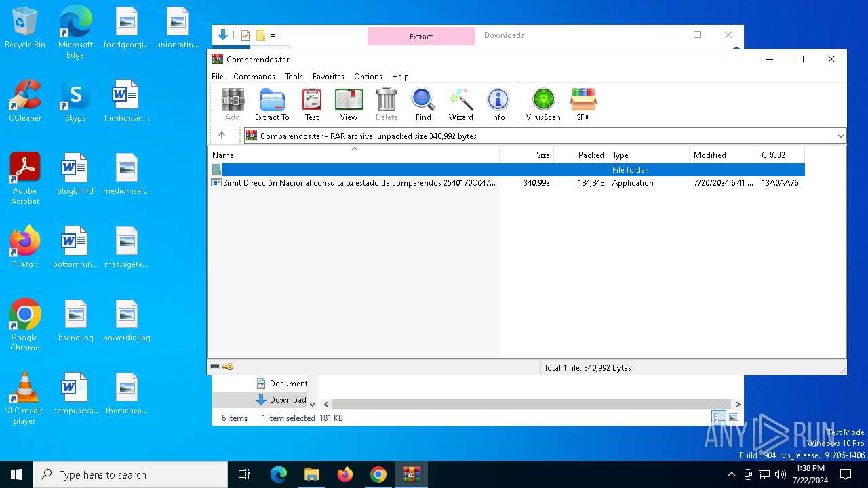
Task: Click the Skype desktop shortcut
Action: coord(75,102)
